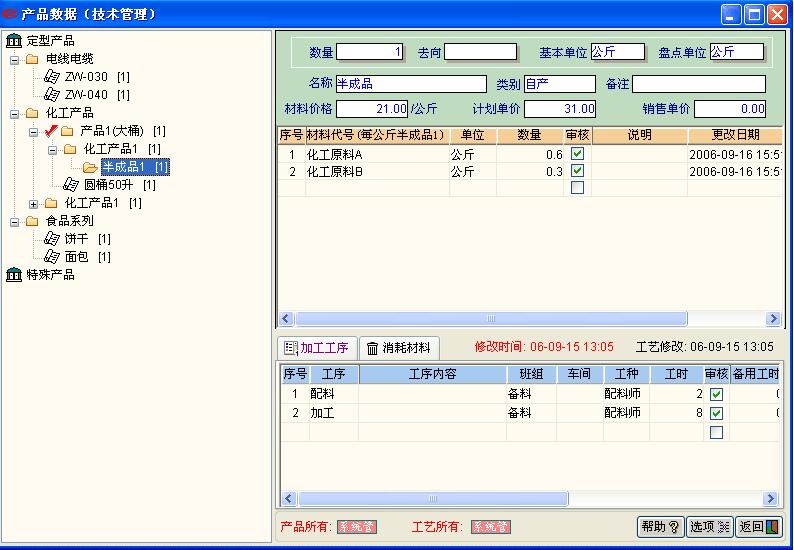The width and height of the screenshot is (794, 550).
Task: Click the 返回 button
Action: click(x=758, y=527)
